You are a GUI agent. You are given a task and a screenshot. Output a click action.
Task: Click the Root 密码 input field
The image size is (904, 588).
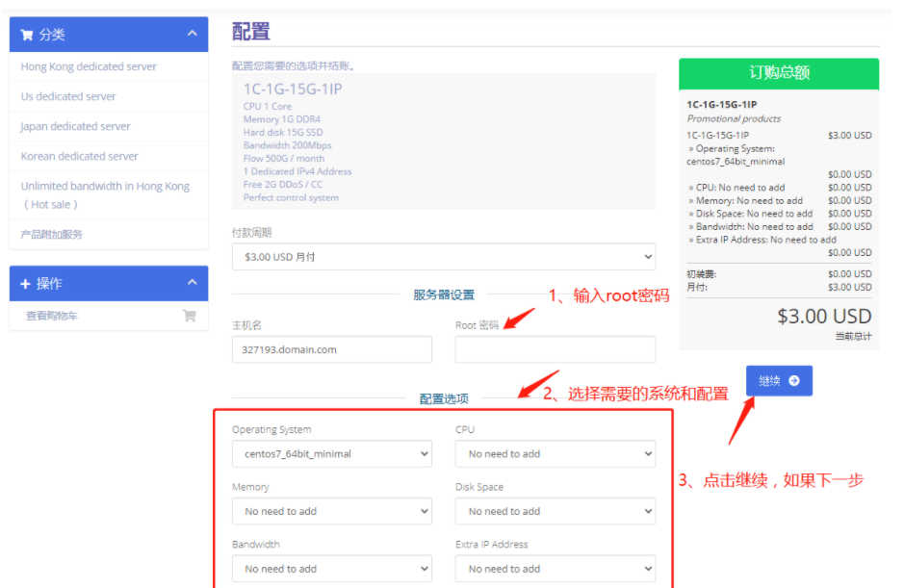point(555,350)
